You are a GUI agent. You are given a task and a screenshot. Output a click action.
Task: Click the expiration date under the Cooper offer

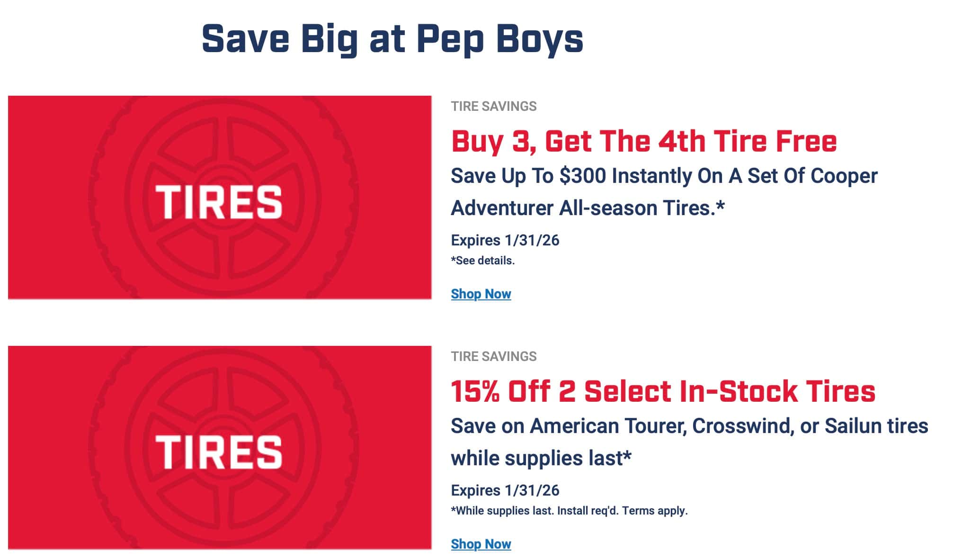[505, 240]
